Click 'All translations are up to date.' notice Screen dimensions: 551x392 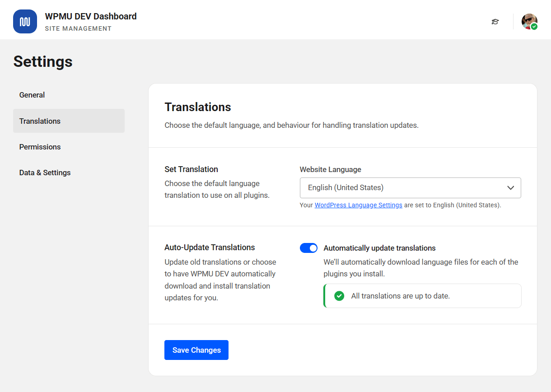(x=422, y=296)
